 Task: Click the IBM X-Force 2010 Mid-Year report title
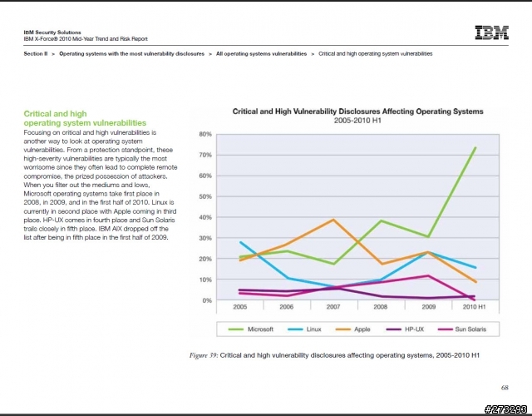point(86,39)
